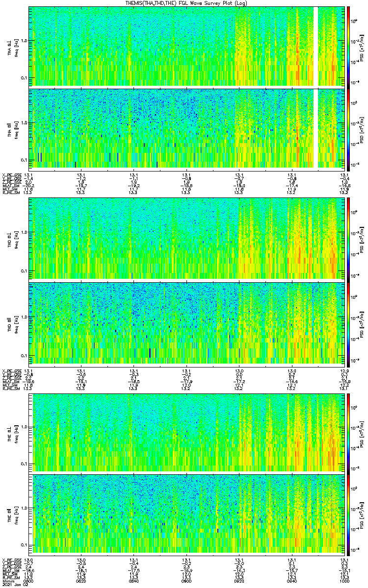
Task: Click the '0840' time tick label
Action: point(134,581)
